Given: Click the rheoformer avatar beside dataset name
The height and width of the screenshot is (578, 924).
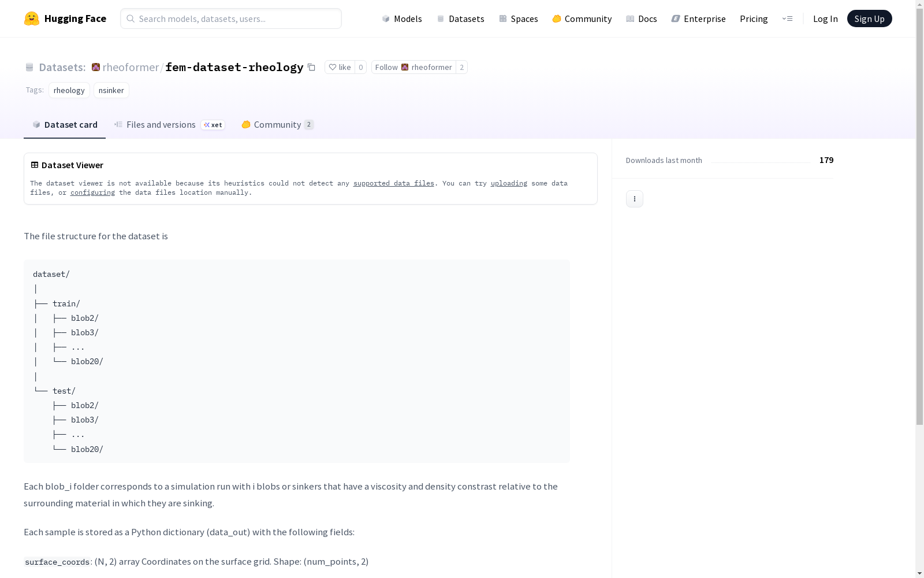Looking at the screenshot, I should point(96,67).
